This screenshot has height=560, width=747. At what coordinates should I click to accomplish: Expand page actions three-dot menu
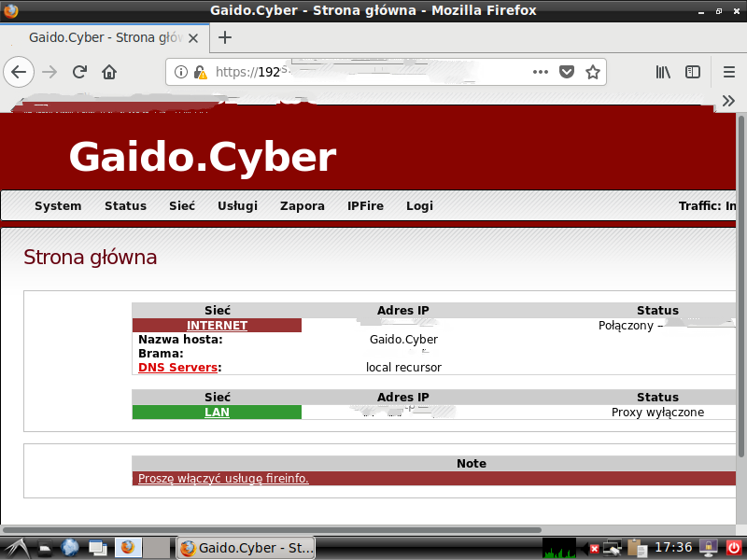coord(541,72)
